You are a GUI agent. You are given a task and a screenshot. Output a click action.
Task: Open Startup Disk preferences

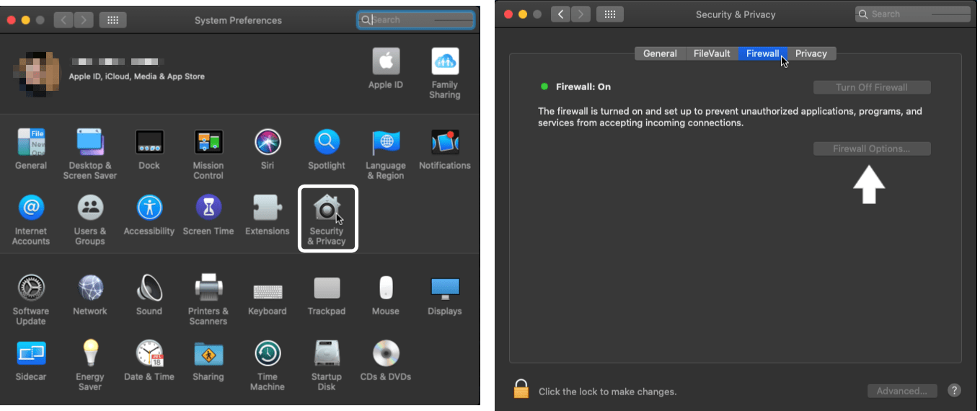click(327, 366)
